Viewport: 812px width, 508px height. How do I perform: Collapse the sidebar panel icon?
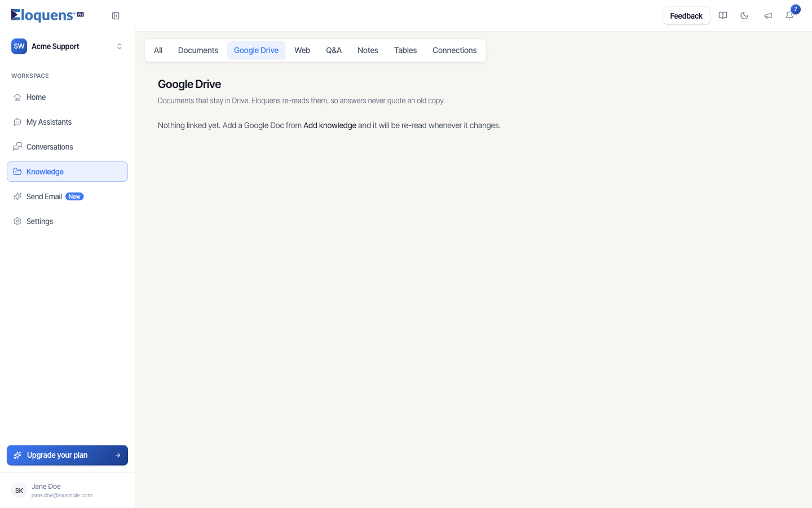116,16
